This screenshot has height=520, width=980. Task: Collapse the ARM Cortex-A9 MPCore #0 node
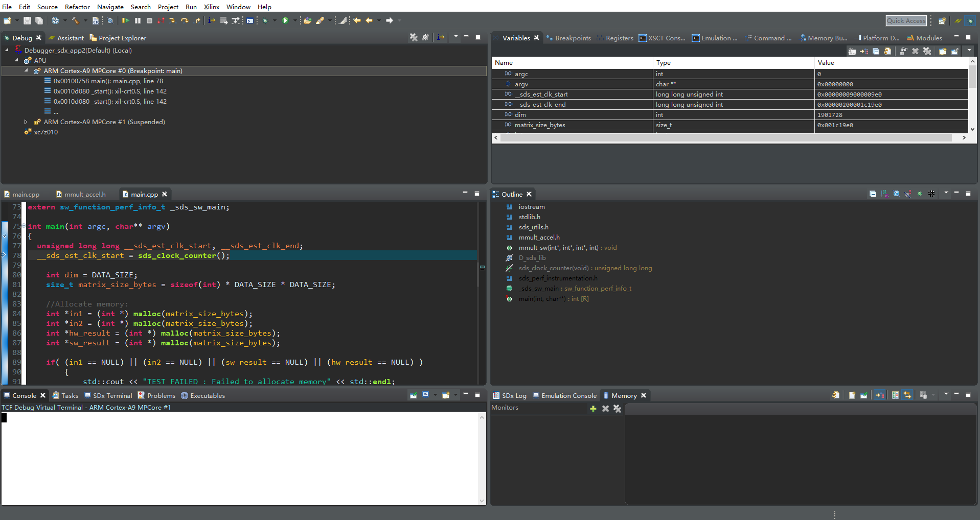(26, 71)
